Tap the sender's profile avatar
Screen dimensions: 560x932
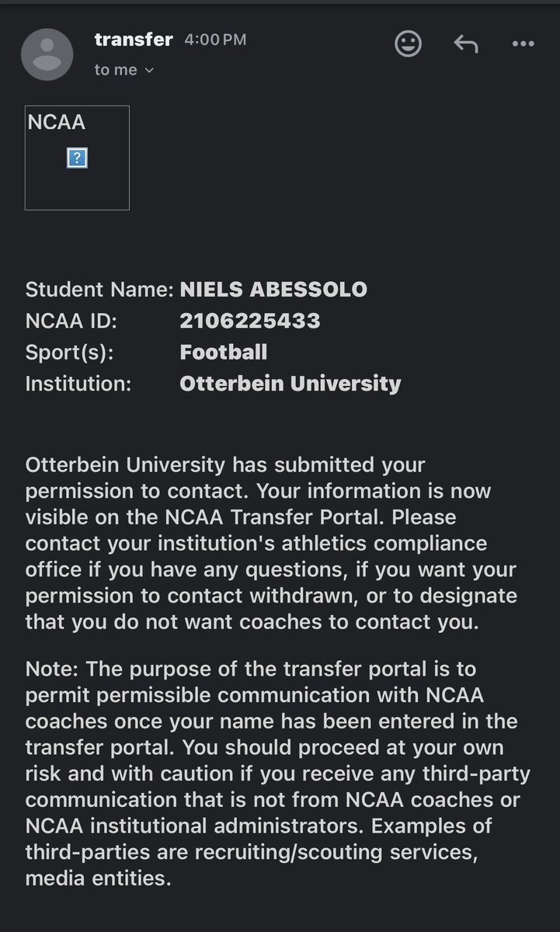tap(47, 54)
